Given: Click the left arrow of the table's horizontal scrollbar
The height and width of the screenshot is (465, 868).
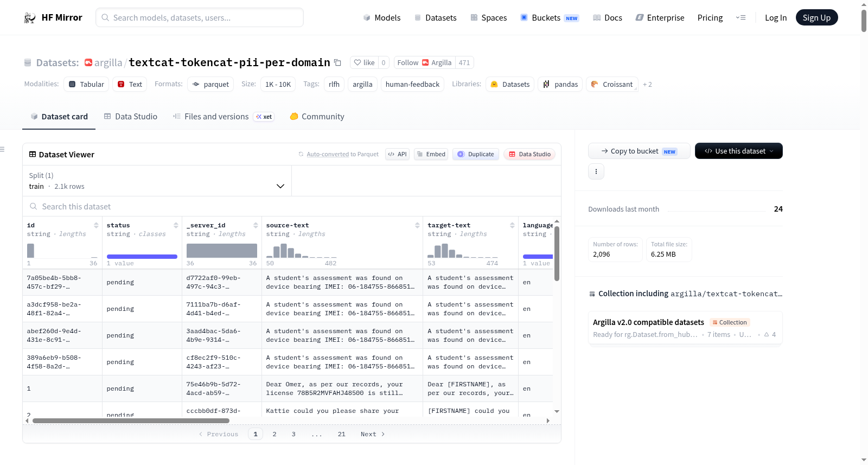Looking at the screenshot, I should [x=27, y=421].
